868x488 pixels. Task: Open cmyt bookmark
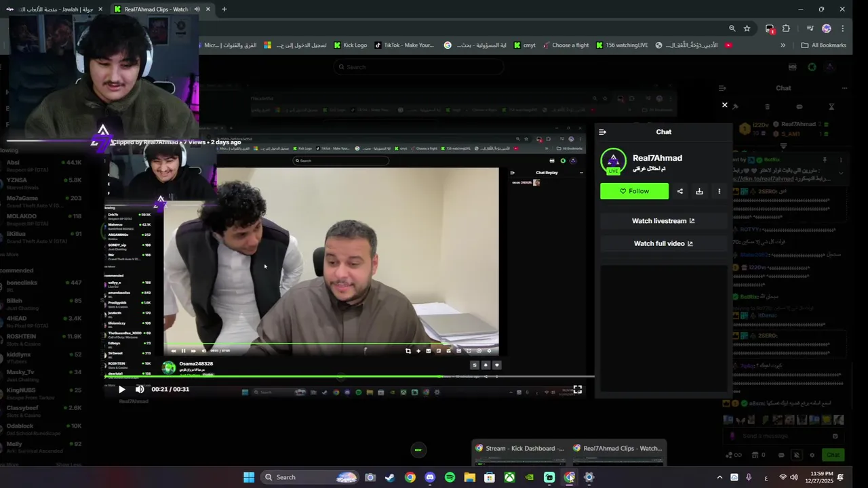coord(525,45)
